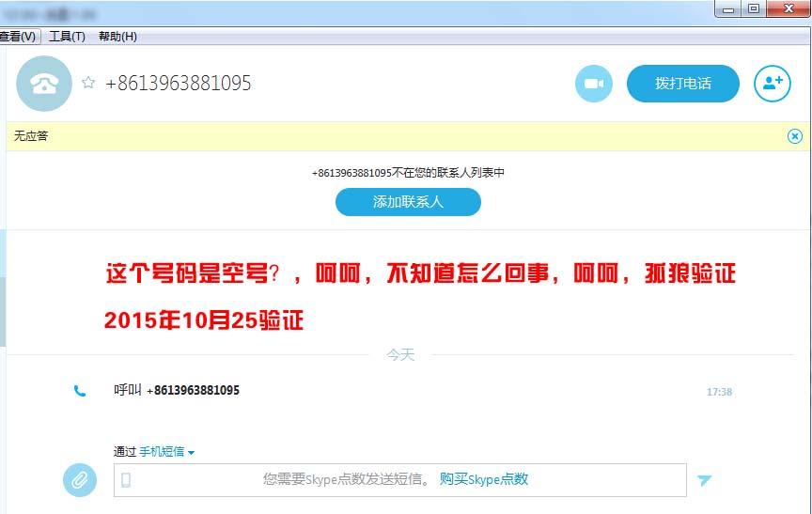Image resolution: width=812 pixels, height=514 pixels.
Task: Focus the SMS message input field
Action: 400,480
